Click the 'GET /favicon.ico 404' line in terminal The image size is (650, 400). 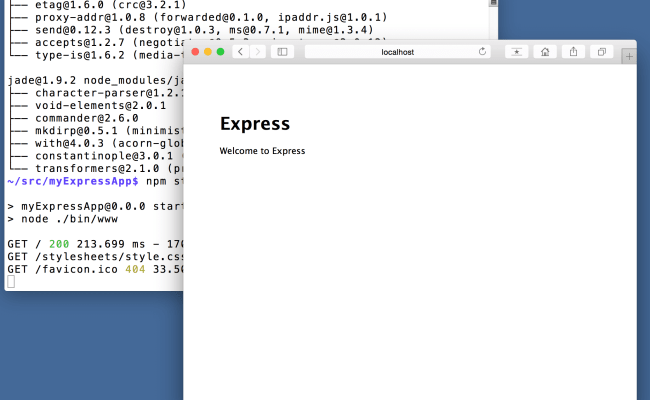pos(95,269)
